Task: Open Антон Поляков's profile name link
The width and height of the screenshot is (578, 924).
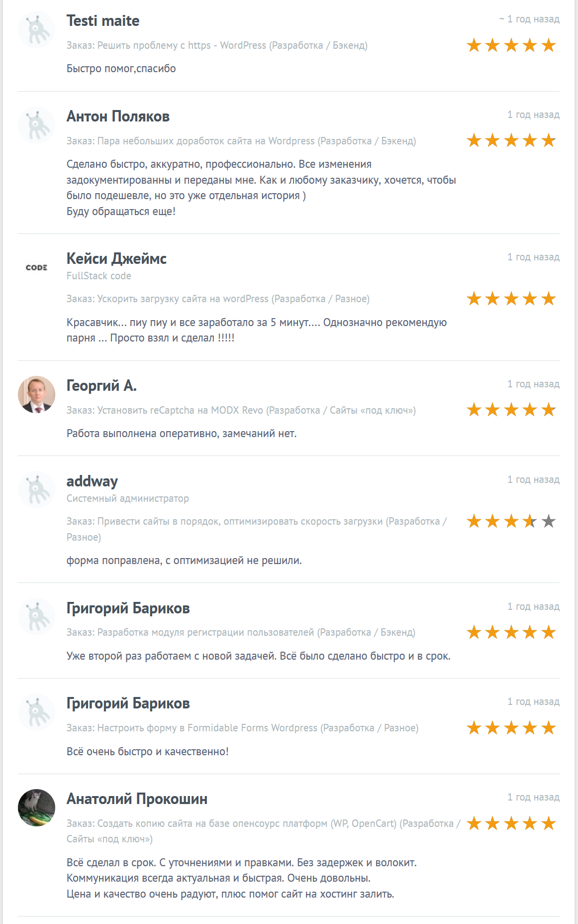Action: 118,116
